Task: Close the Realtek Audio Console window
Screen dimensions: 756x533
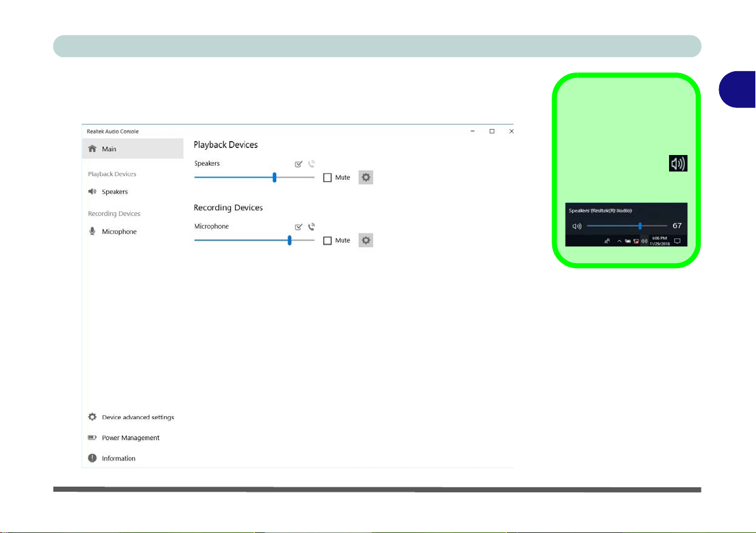Action: pyautogui.click(x=511, y=132)
